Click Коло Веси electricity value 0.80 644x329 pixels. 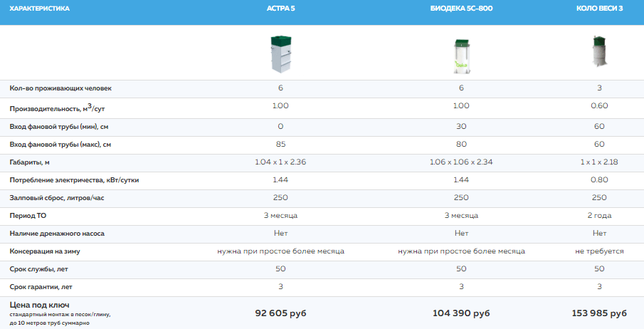click(x=599, y=179)
